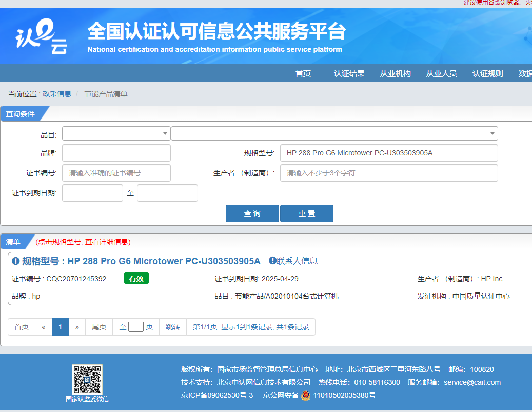The height and width of the screenshot is (412, 532).
Task: Open 从业人员 navigation menu
Action: [x=441, y=74]
